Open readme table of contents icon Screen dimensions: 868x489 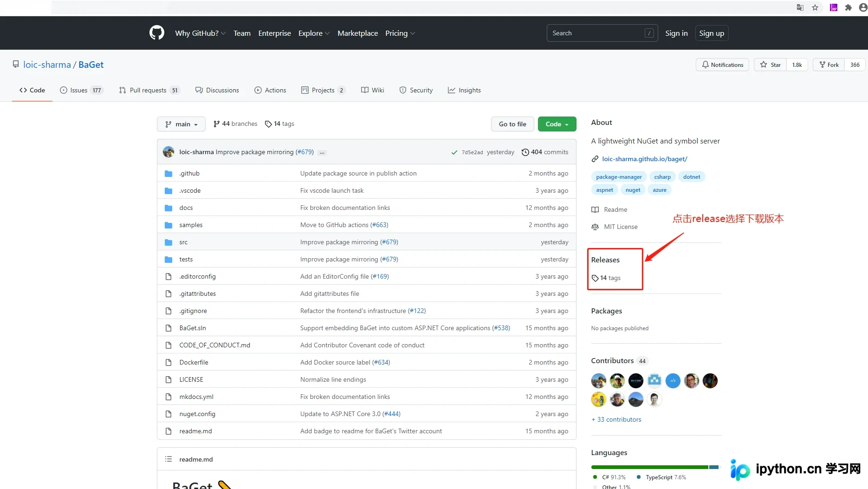(168, 459)
